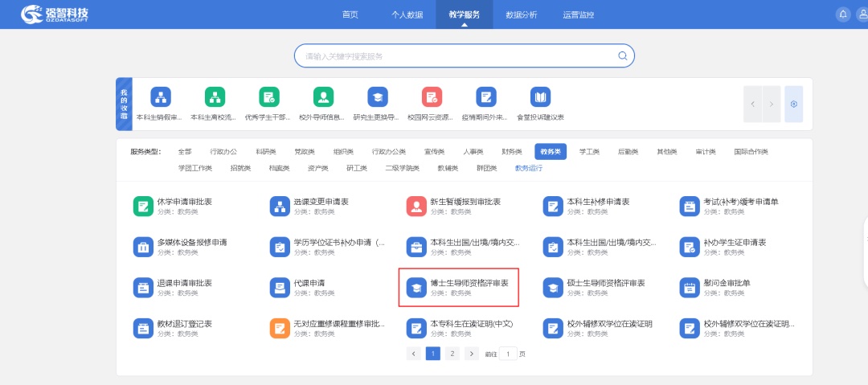The height and width of the screenshot is (385, 868).
Task: Open 博士生导师资格评审表 service icon
Action: click(x=416, y=287)
